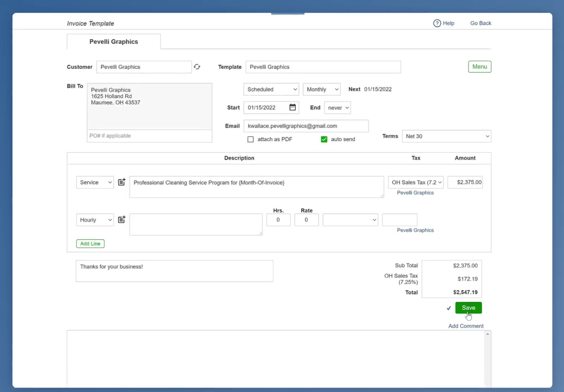Click the Hrs. input field
564x392 pixels.
pyautogui.click(x=278, y=220)
